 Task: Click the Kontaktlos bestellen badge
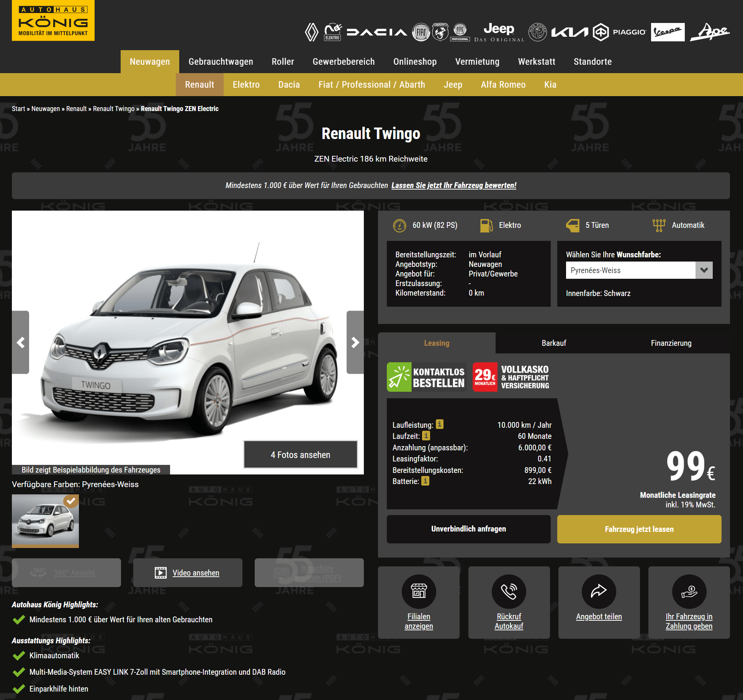427,377
